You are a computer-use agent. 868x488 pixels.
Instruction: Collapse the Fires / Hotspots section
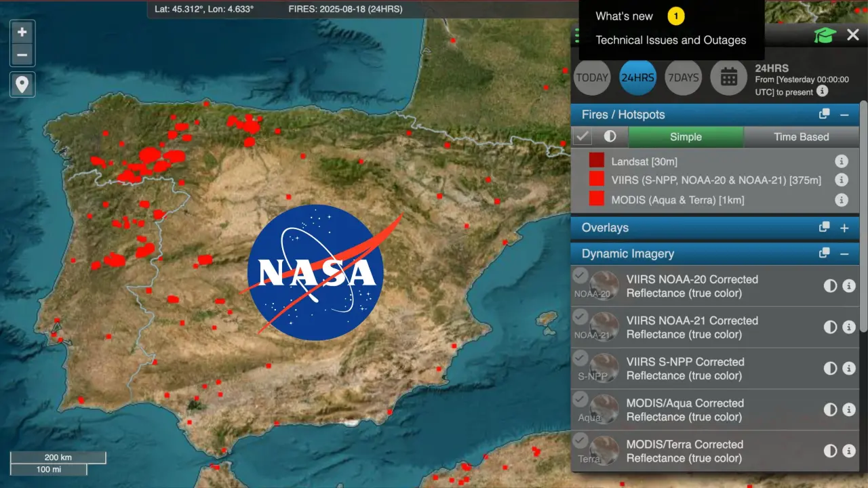click(x=844, y=115)
